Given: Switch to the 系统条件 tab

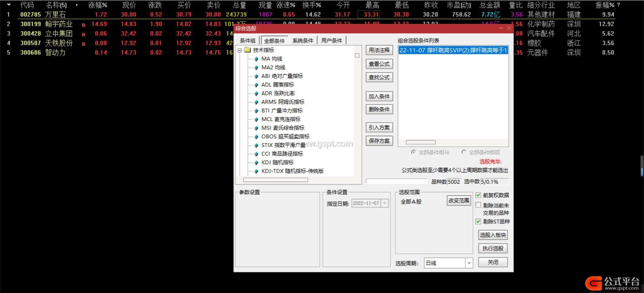Looking at the screenshot, I should (303, 41).
